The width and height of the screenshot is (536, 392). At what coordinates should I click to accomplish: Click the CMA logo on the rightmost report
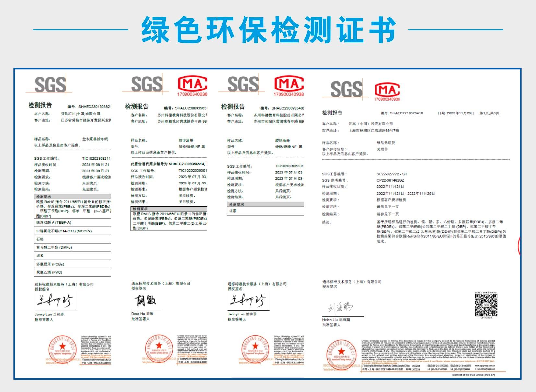click(x=387, y=91)
